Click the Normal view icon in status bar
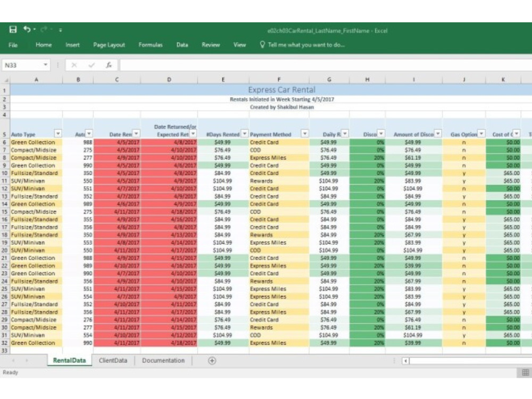The height and width of the screenshot is (399, 532). pos(525,372)
